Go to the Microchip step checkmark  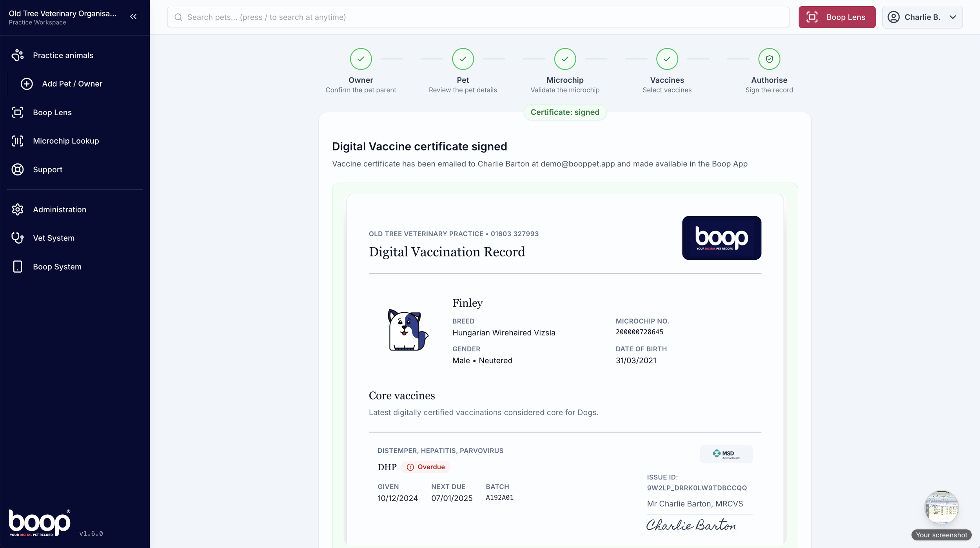pos(565,59)
